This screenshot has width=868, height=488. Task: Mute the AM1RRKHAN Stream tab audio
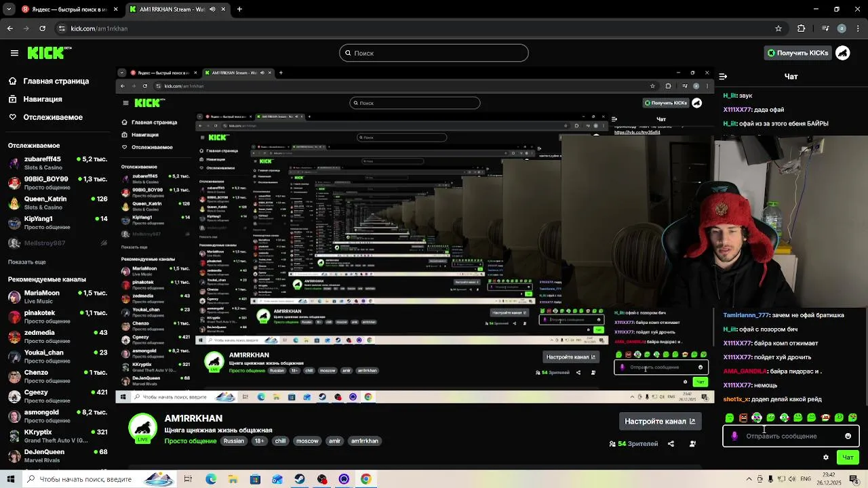tap(212, 9)
